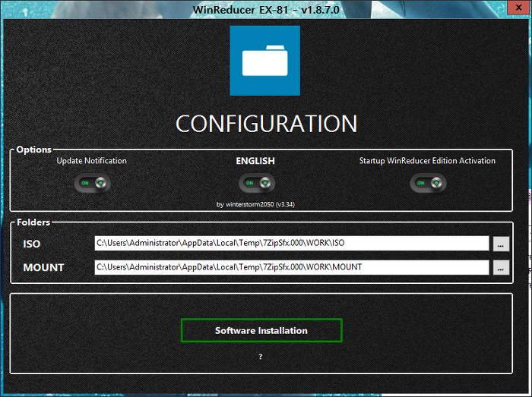Click the MOUNT folder path field
The height and width of the screenshot is (397, 532).
(292, 267)
